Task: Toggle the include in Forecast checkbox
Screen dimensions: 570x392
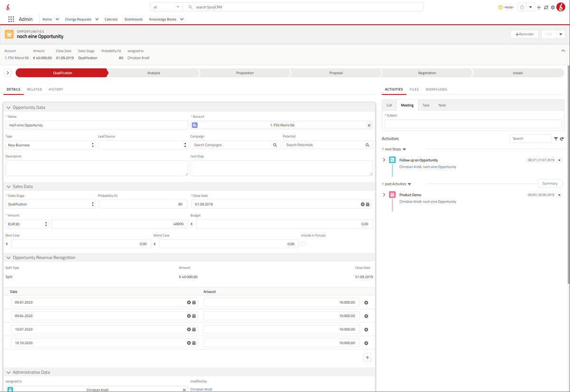Action: tap(304, 244)
